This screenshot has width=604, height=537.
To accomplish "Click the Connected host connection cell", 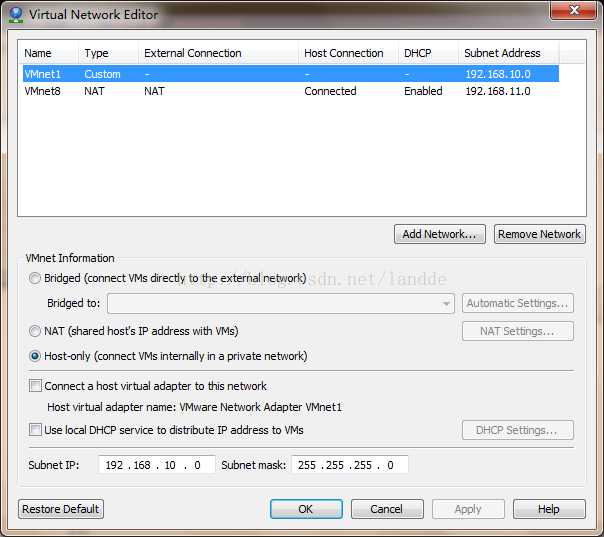I will [x=330, y=91].
